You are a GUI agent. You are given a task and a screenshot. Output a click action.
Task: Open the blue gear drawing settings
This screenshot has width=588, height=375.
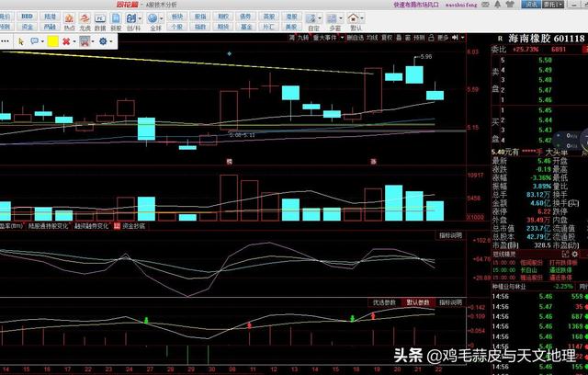point(103,41)
